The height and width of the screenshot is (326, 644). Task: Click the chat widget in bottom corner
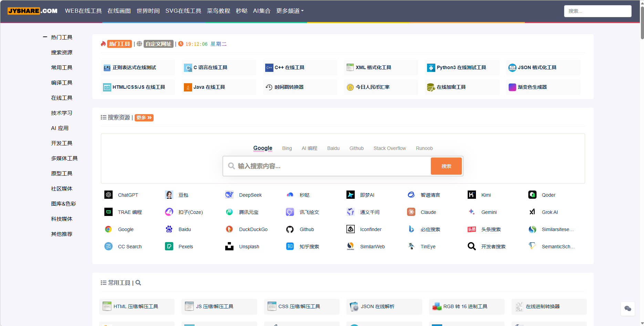628,309
